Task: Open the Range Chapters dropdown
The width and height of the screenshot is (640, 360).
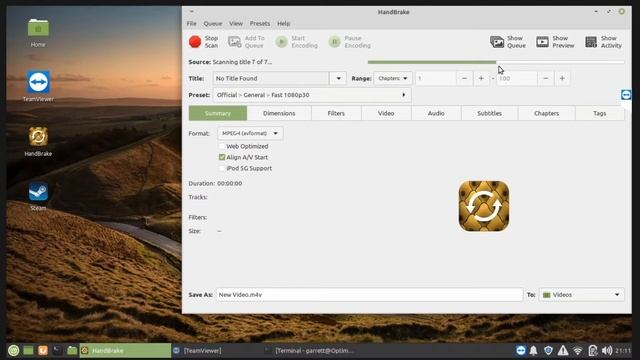Action: 393,78
